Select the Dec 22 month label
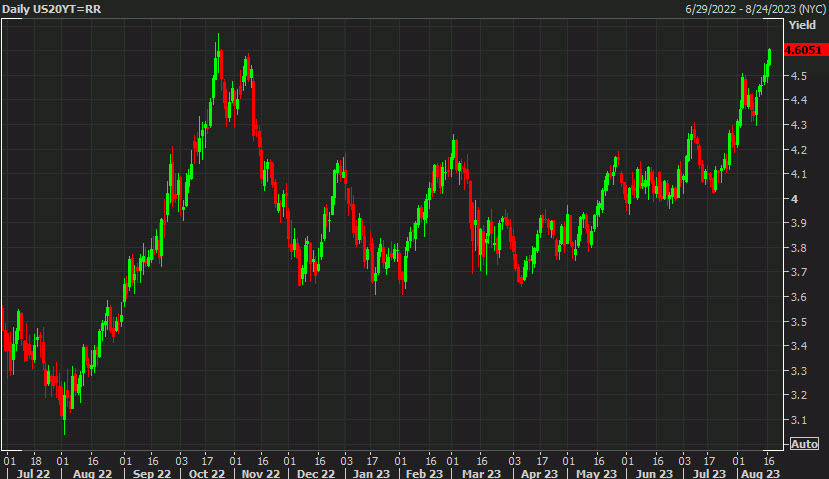Viewport: 829px width, 479px height. click(316, 473)
